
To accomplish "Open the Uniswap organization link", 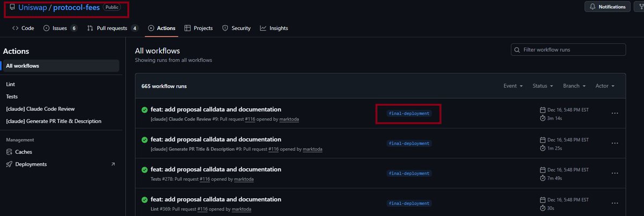I will coord(32,8).
